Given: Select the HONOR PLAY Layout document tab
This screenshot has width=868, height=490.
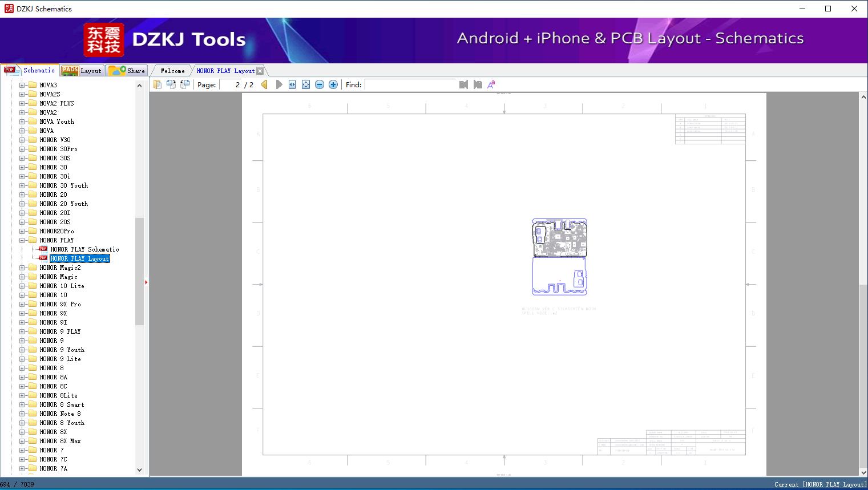Looking at the screenshot, I should pyautogui.click(x=225, y=71).
